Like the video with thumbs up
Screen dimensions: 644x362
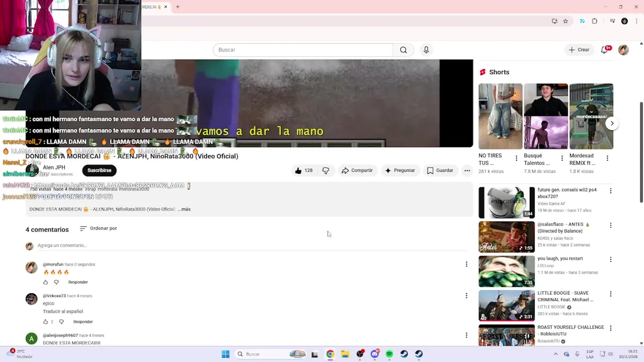click(303, 170)
